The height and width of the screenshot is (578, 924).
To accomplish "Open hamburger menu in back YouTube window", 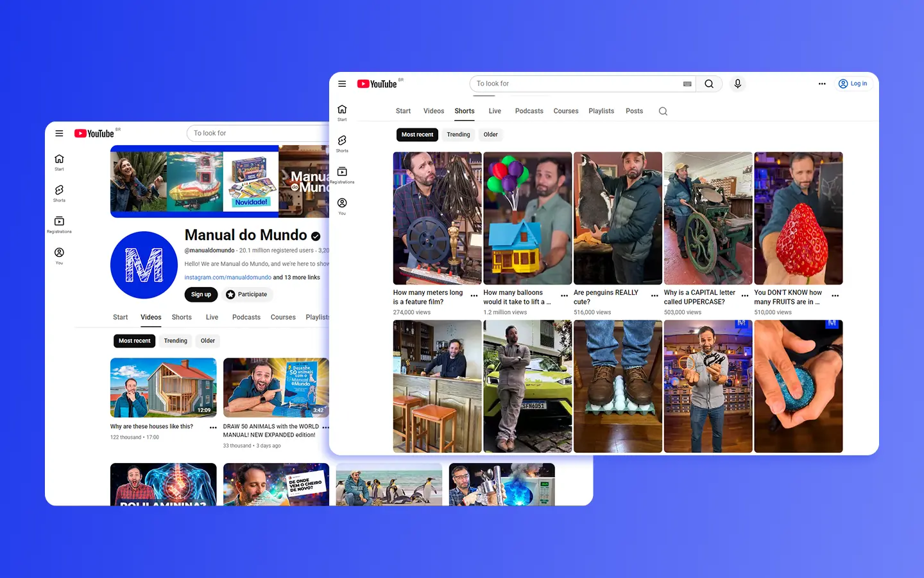I will (x=59, y=134).
